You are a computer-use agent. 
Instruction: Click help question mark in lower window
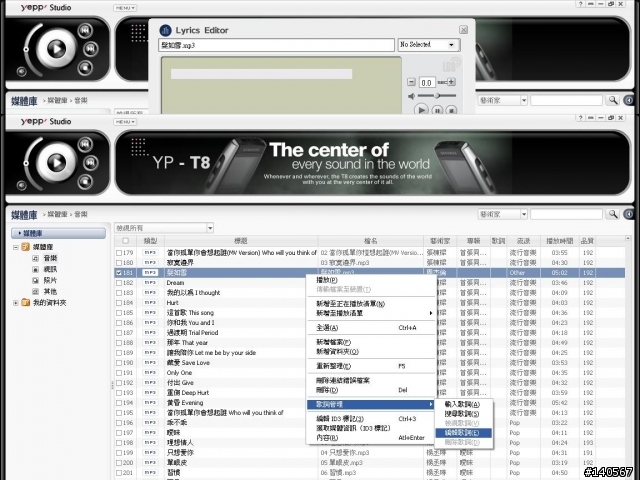580,118
